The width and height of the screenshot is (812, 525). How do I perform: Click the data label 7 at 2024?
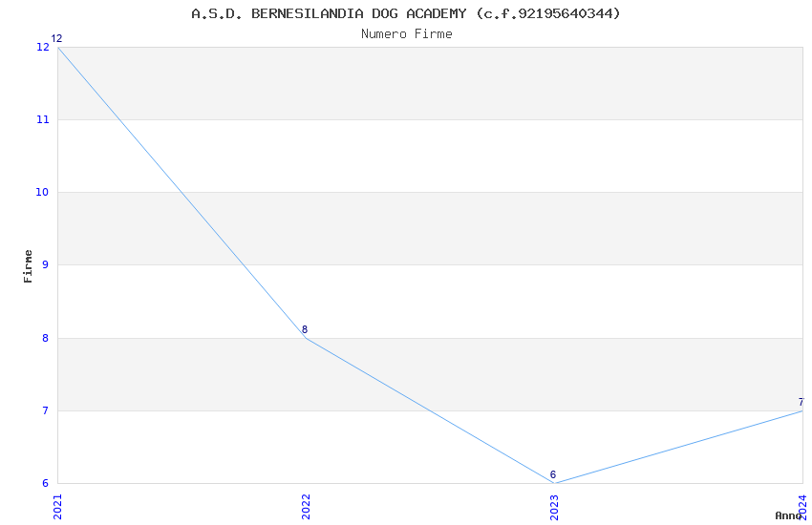pyautogui.click(x=801, y=402)
